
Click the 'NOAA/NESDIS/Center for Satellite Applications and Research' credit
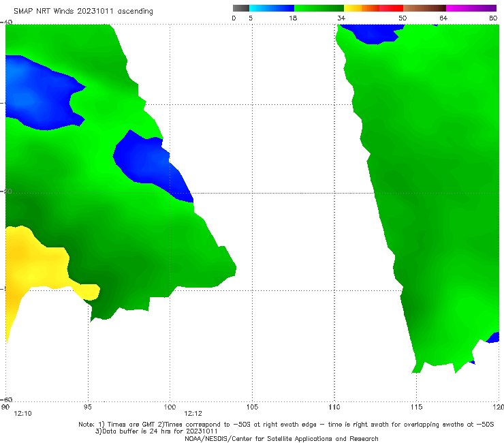tap(281, 438)
